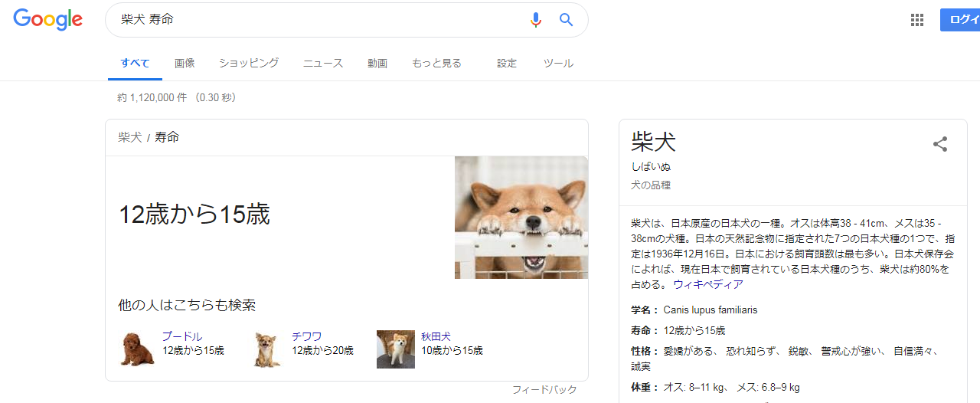Image resolution: width=980 pixels, height=403 pixels.
Task: Switch to the ニュース tab
Action: tap(323, 64)
